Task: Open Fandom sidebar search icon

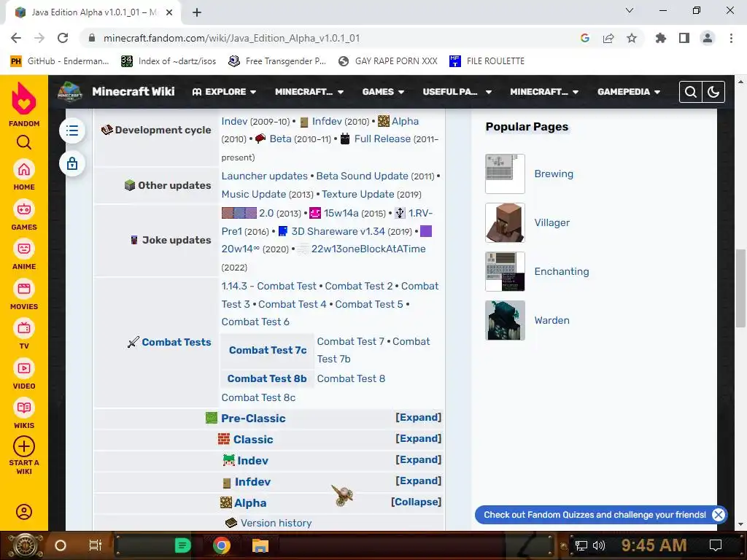Action: coord(24,142)
